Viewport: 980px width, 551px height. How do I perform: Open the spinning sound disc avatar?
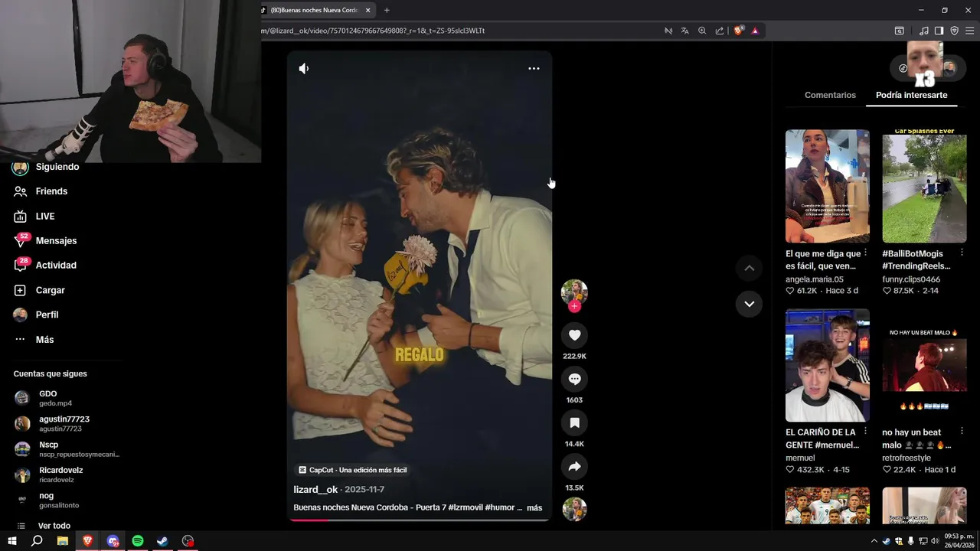(x=574, y=509)
